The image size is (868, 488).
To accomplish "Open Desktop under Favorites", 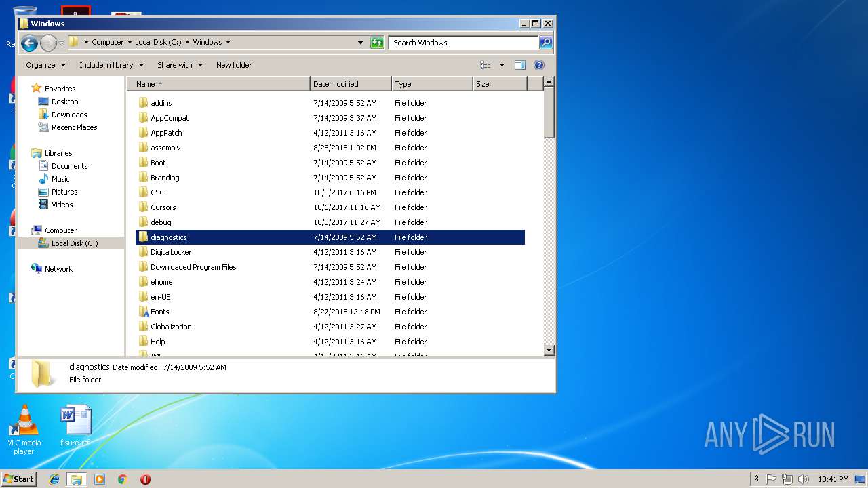I will (x=64, y=102).
